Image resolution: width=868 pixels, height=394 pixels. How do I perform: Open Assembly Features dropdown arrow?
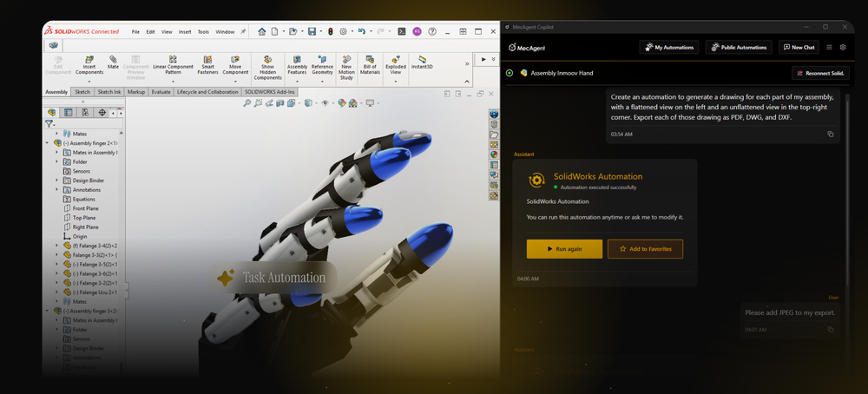click(297, 81)
